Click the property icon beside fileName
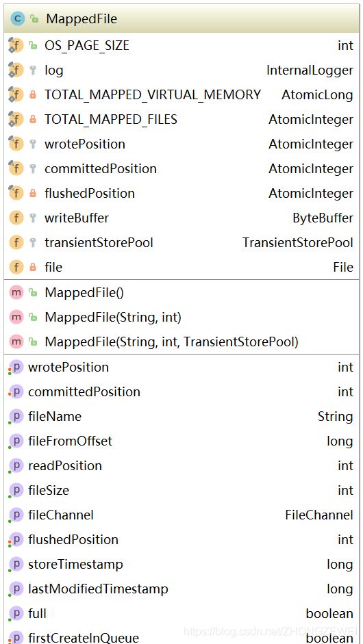Screen dimensions: 363x644 pos(16,417)
